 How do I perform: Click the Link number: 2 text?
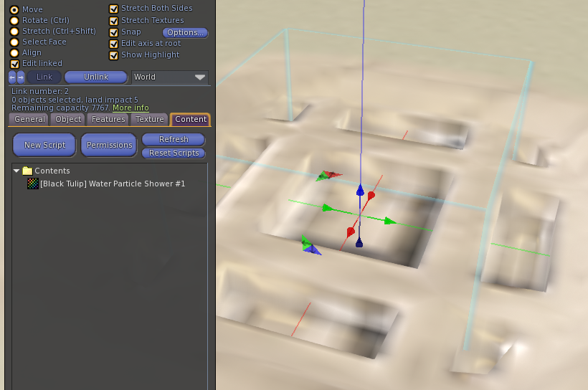[40, 91]
